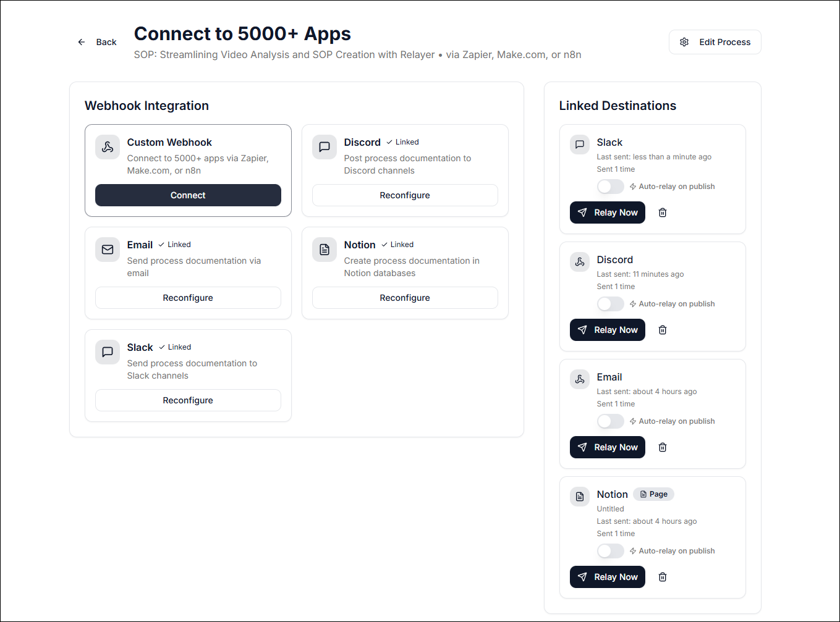Toggle Auto-relay on publish for Email

[610, 421]
